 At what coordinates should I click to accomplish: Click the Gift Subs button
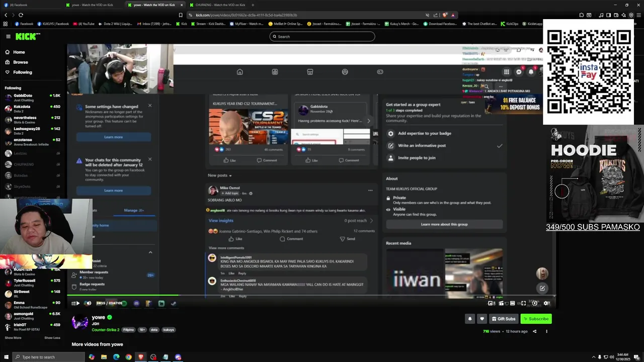click(504, 319)
